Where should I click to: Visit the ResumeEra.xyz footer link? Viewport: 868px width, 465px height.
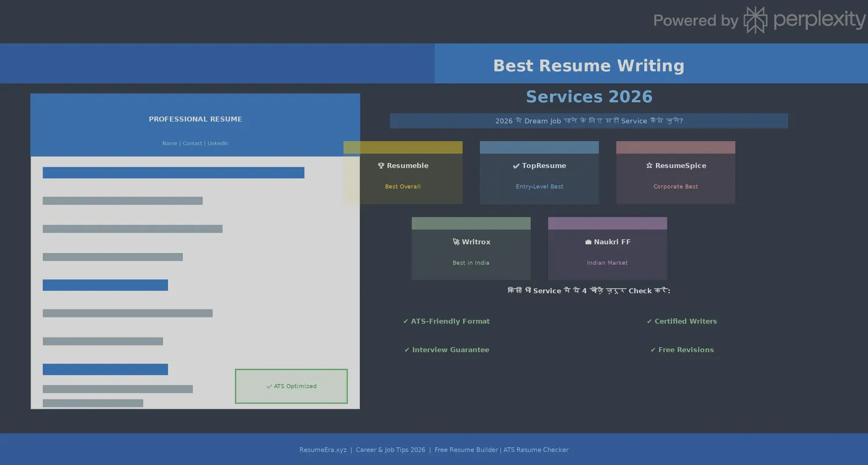tap(323, 449)
